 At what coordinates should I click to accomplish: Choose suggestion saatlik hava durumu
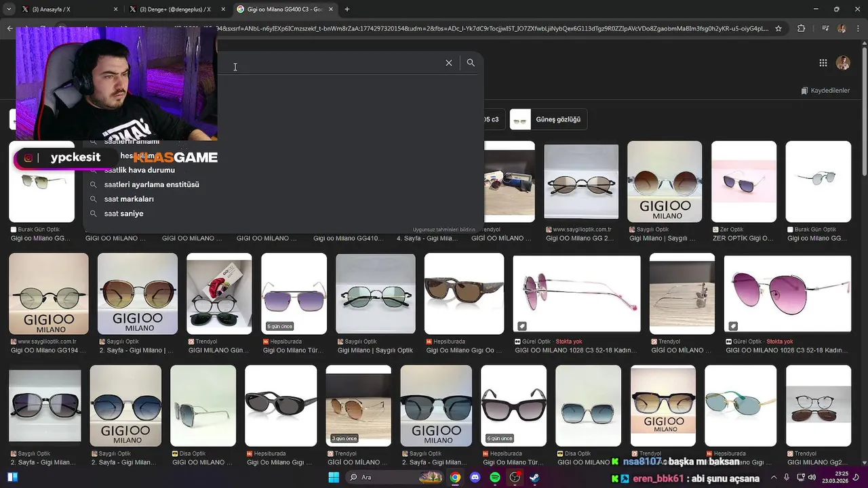pyautogui.click(x=140, y=170)
